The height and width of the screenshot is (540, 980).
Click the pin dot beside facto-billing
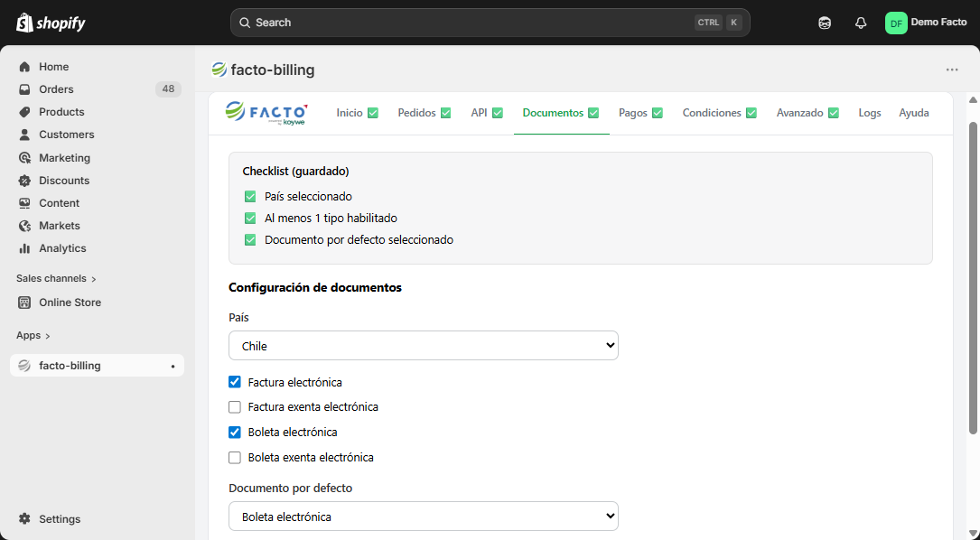click(x=173, y=367)
